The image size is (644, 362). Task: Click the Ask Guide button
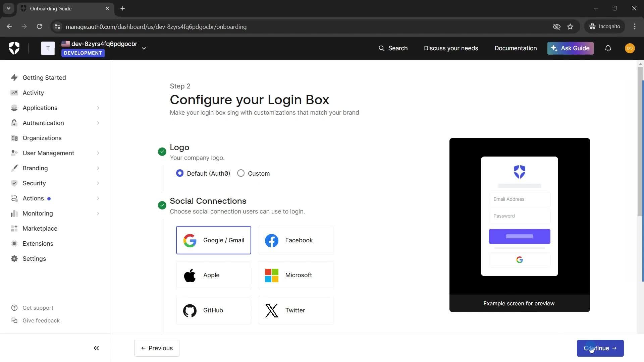tap(570, 48)
